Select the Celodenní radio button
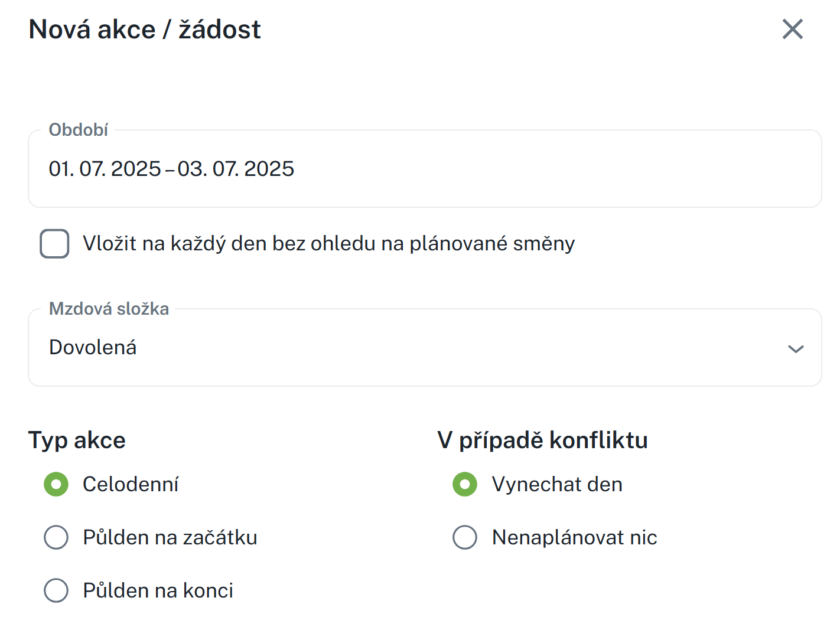Screen dimensions: 840x617 (56, 485)
